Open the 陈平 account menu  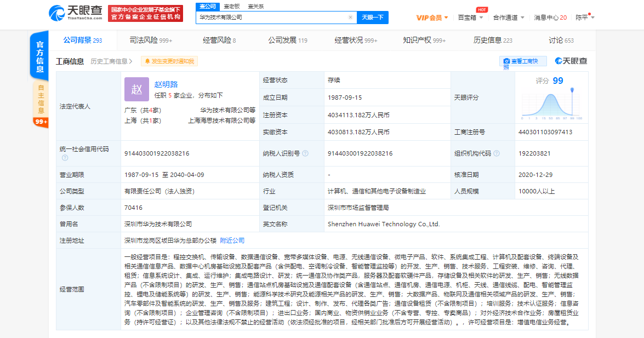pyautogui.click(x=585, y=18)
